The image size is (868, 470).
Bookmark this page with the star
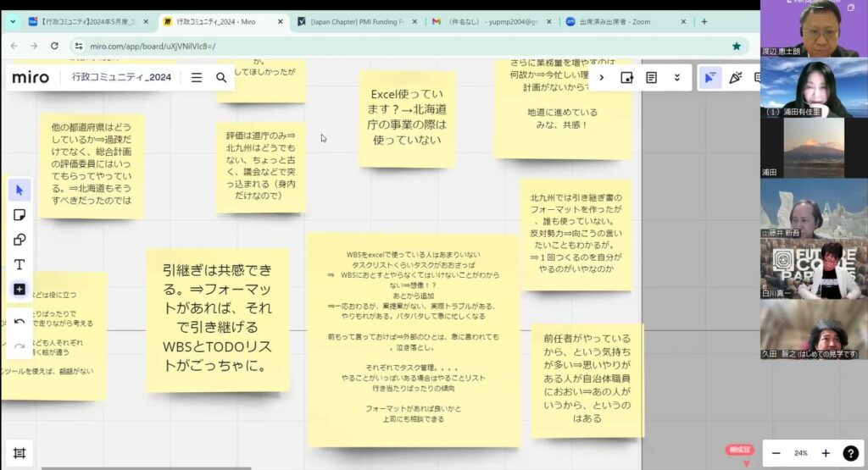[737, 47]
